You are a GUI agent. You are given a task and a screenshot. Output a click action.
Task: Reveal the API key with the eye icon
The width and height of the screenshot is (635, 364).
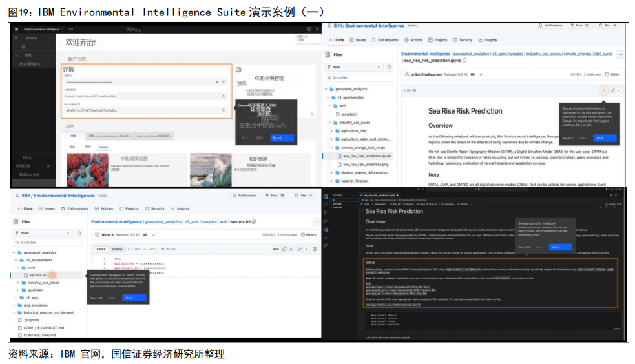coord(217,82)
